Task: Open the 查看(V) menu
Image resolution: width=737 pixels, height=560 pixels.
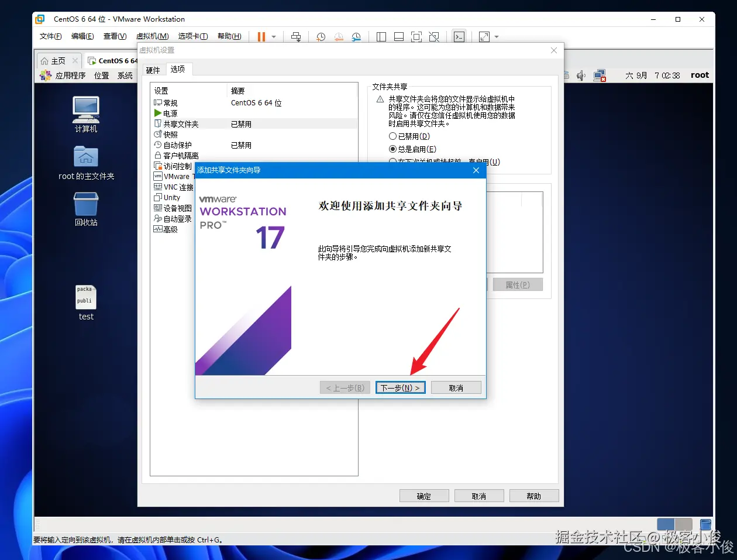Action: tap(115, 36)
